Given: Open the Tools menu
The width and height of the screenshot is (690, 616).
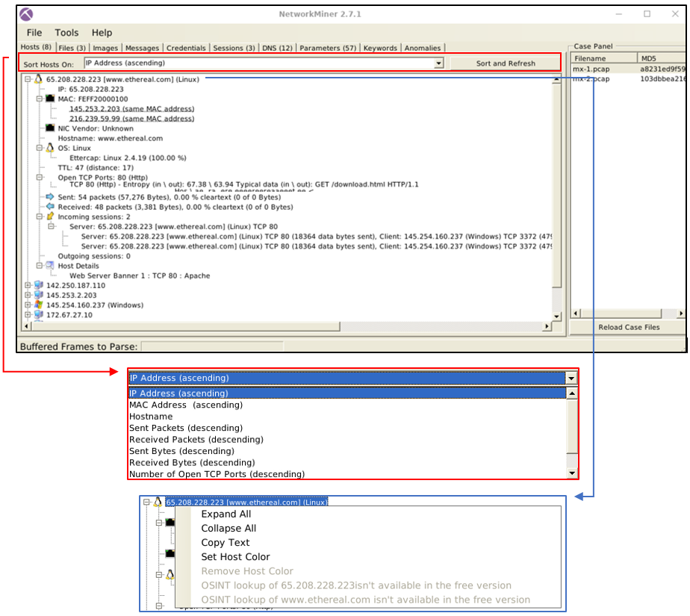Looking at the screenshot, I should click(66, 33).
